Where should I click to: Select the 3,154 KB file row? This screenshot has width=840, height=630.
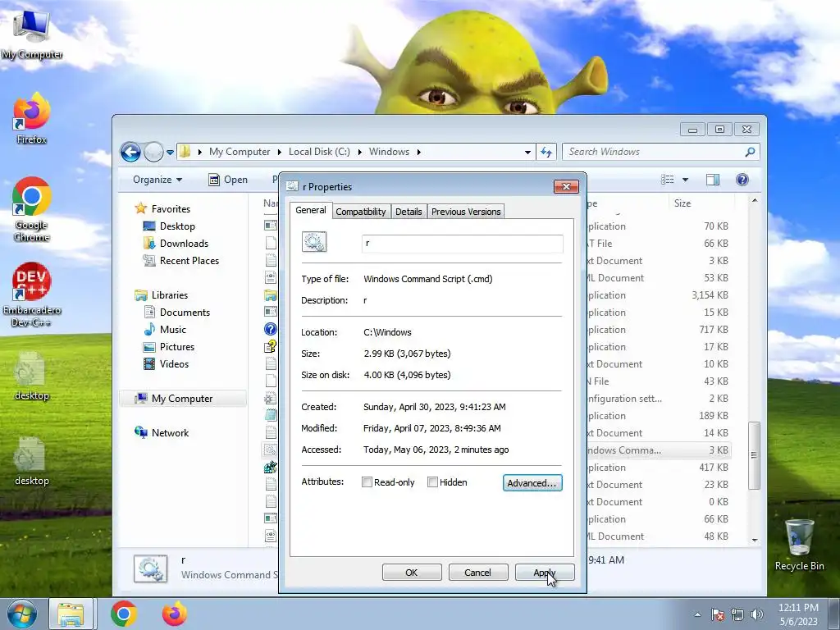(x=659, y=295)
